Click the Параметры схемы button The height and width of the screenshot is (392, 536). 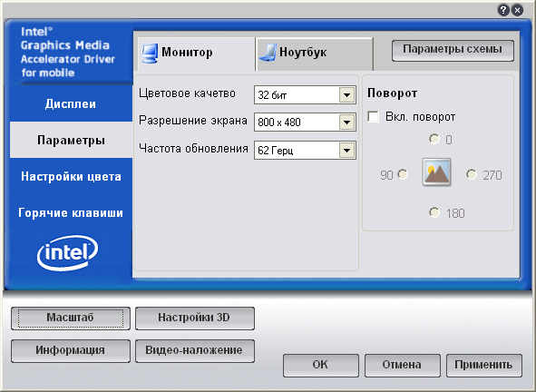coord(453,50)
